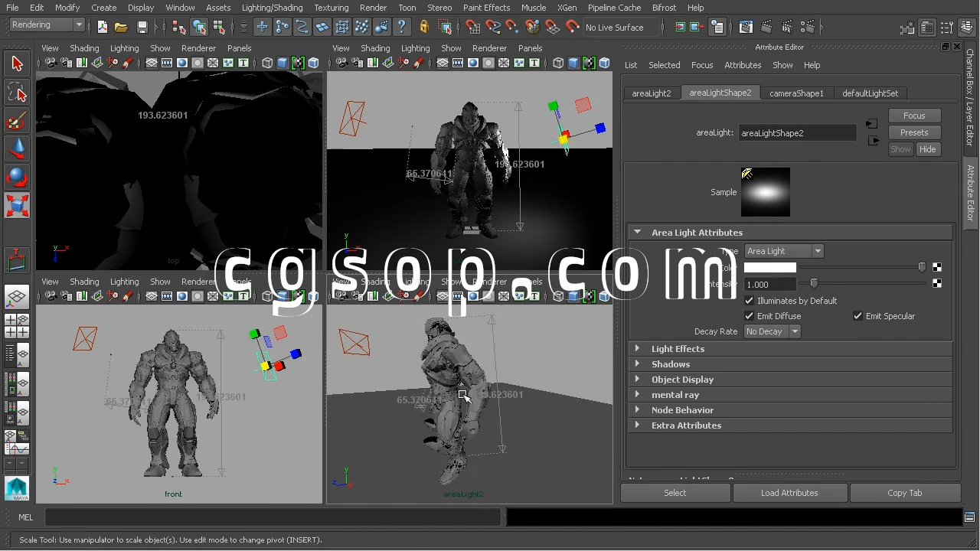The height and width of the screenshot is (551, 980).
Task: Click the construction history icon
Action: pos(717,27)
